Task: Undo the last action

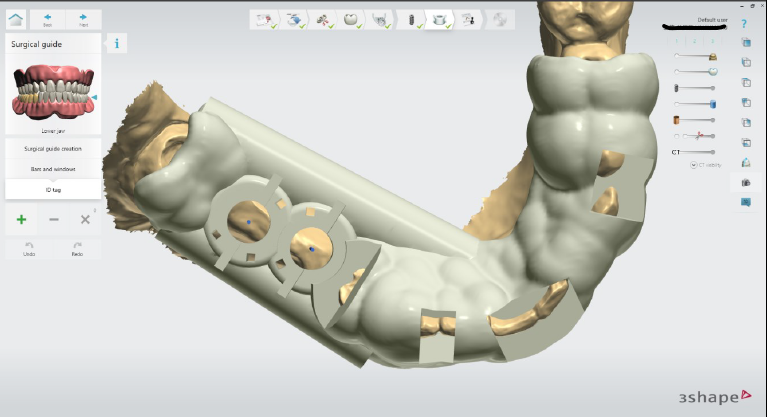Action: (30, 249)
